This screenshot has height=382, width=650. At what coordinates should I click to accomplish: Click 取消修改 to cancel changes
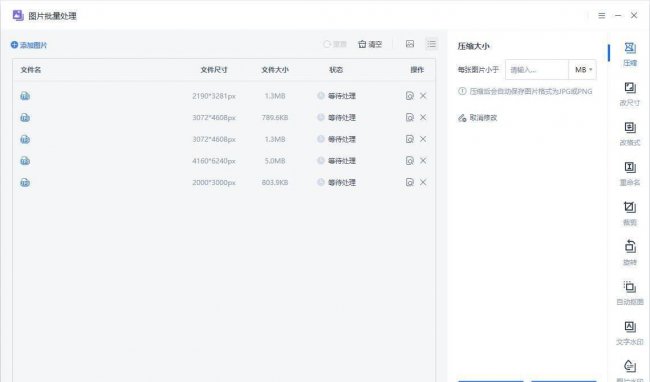pos(478,118)
